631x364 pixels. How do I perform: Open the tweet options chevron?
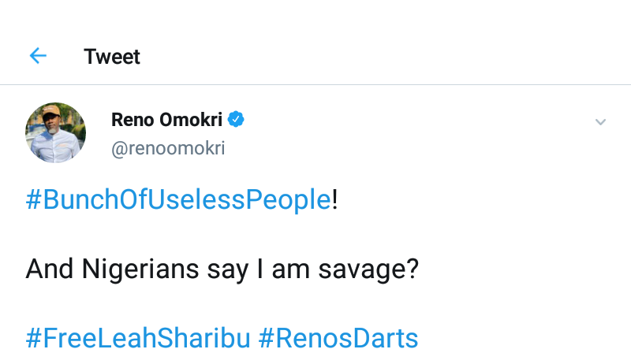point(600,122)
